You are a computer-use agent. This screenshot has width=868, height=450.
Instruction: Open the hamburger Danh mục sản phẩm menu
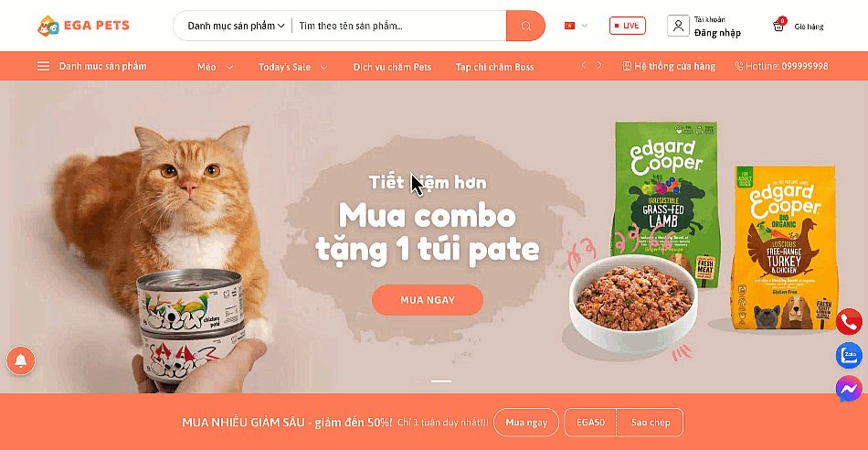[92, 67]
